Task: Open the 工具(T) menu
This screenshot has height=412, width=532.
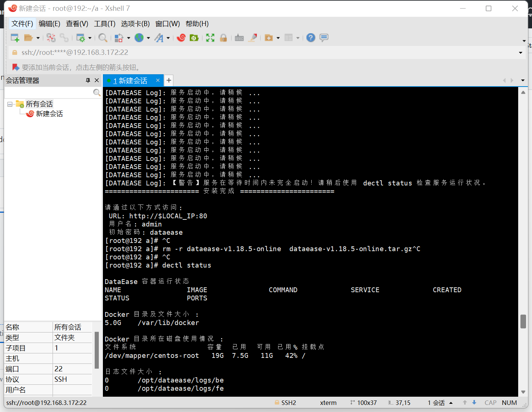Action: point(105,24)
